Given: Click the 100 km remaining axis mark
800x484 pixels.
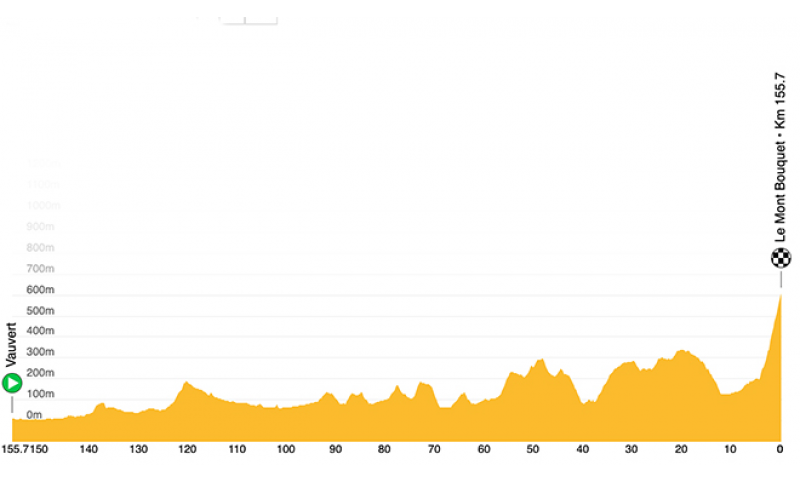Looking at the screenshot, I should pos(286,449).
